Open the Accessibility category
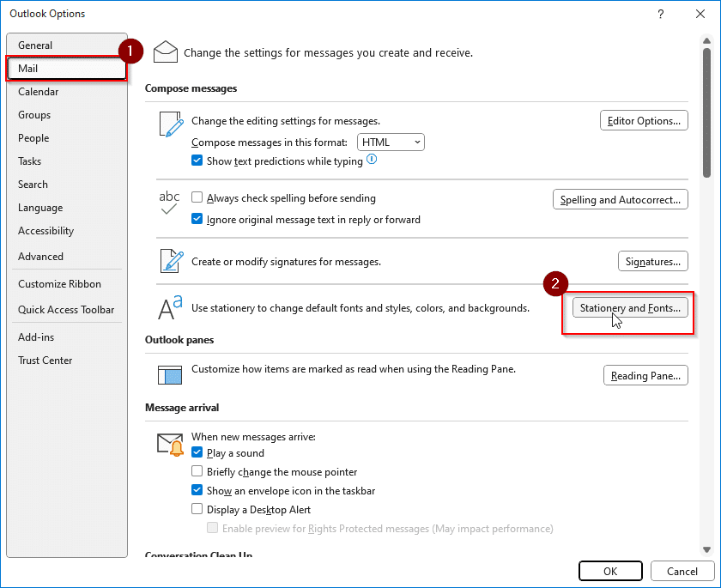 tap(67, 231)
